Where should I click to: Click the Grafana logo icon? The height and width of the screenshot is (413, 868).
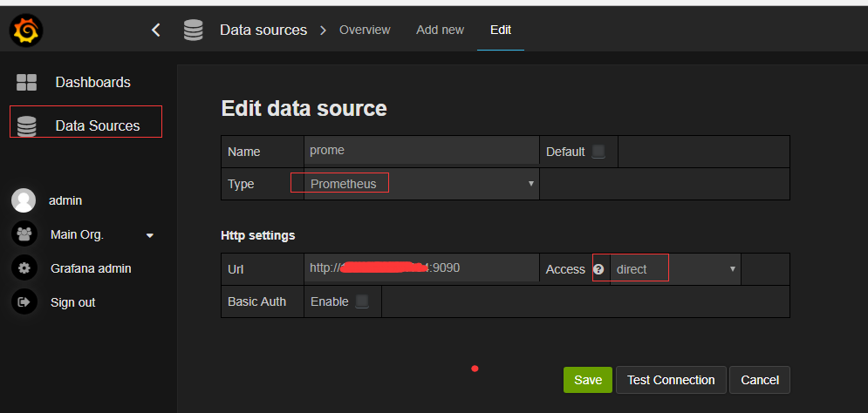(x=26, y=30)
